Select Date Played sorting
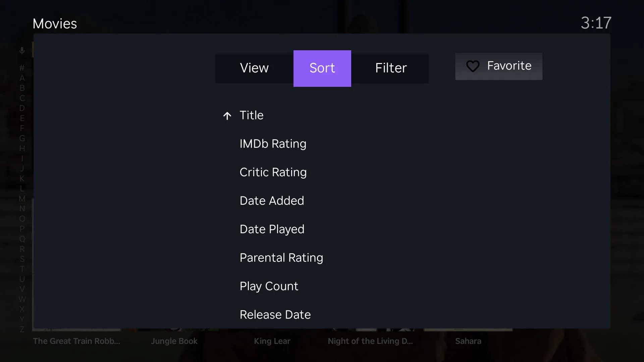644x362 pixels. tap(272, 229)
